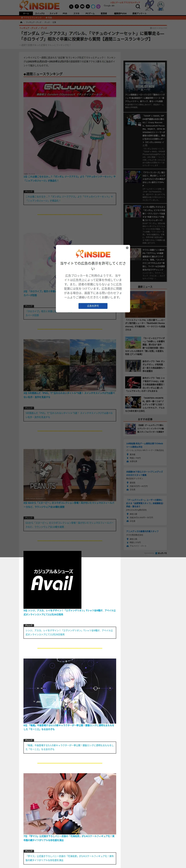Open the Facebook social icon in header
The image size is (186, 868).
tap(77, 6)
